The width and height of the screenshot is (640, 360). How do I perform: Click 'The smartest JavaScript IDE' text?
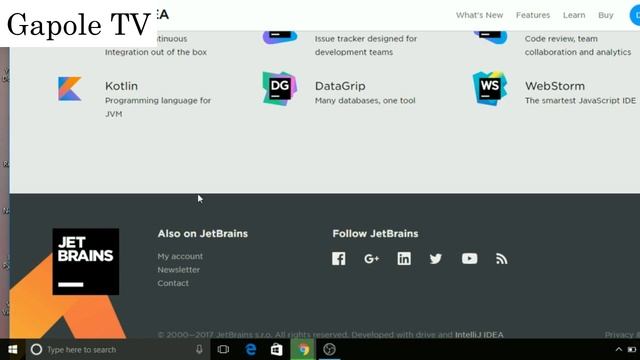click(580, 100)
